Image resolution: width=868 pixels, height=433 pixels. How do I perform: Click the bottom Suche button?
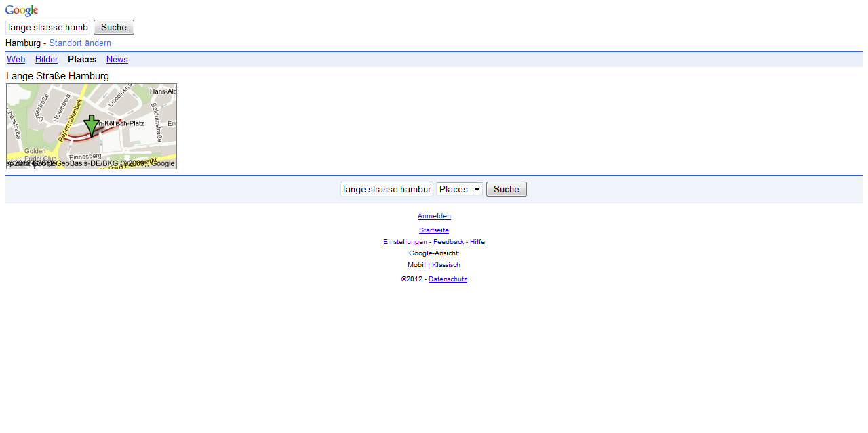click(x=507, y=189)
